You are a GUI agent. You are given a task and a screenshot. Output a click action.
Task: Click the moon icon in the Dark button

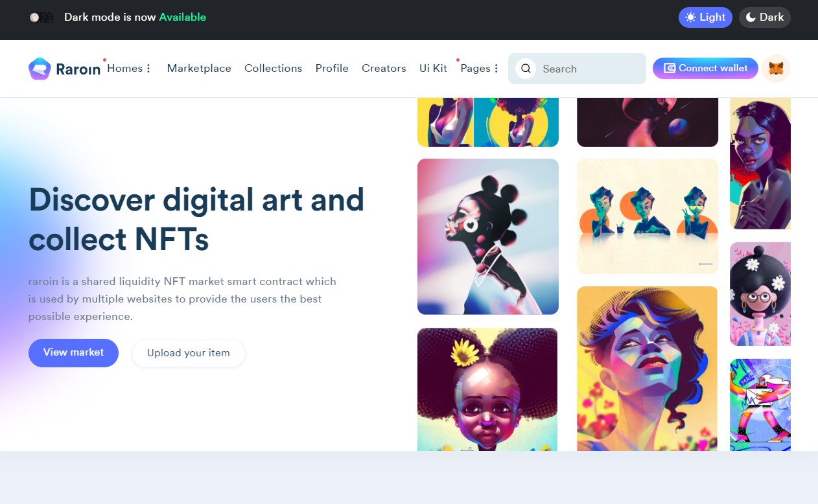(x=751, y=17)
